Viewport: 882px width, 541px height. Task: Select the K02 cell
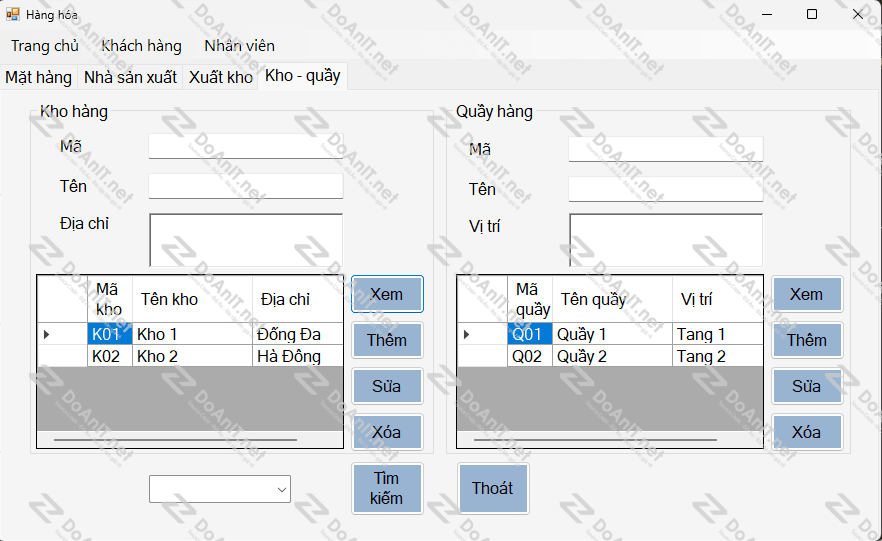pyautogui.click(x=110, y=356)
